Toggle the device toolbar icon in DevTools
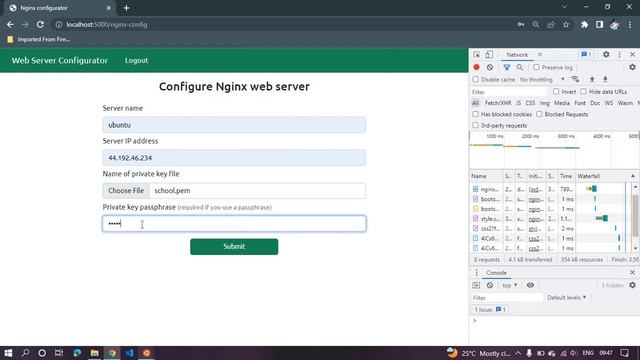 pos(489,55)
